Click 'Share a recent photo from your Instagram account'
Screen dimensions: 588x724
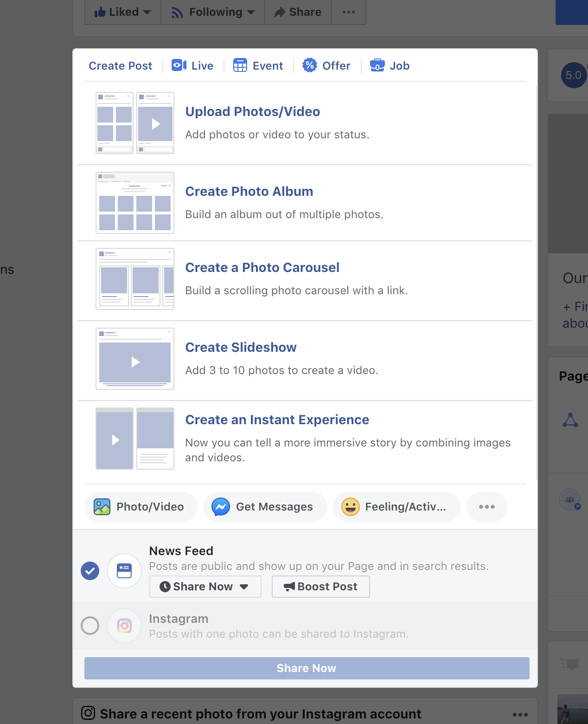point(261,714)
